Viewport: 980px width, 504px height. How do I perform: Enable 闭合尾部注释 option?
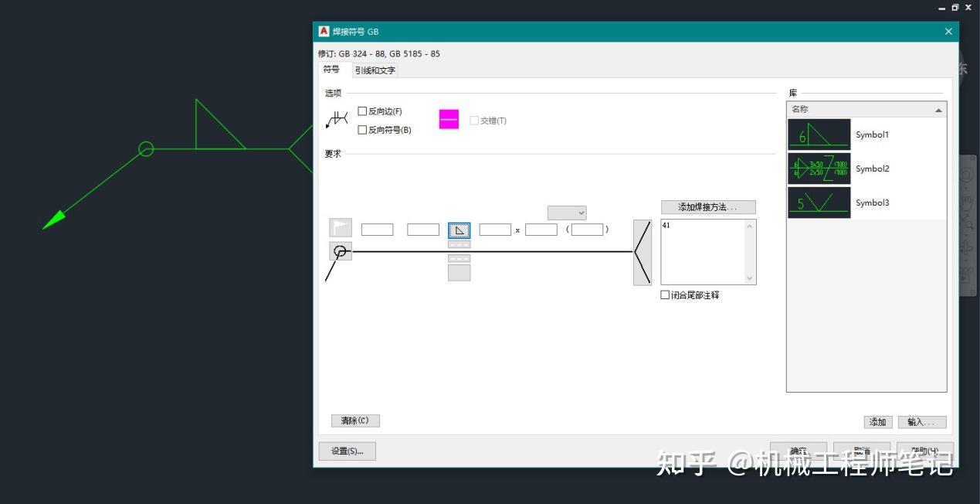665,295
